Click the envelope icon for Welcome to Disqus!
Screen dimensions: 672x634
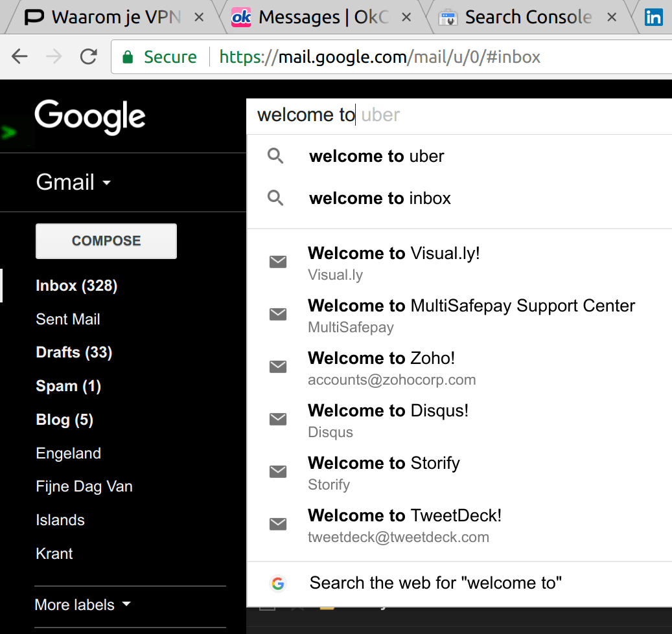click(x=278, y=419)
